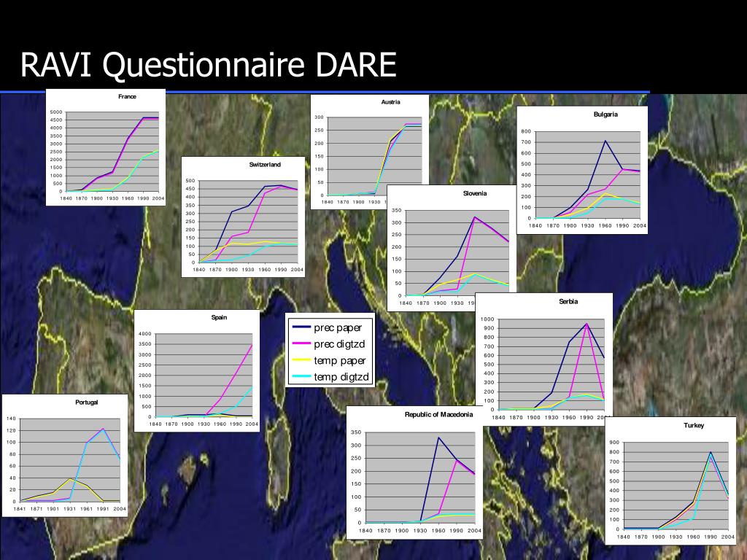Select the Austria chart title
The width and height of the screenshot is (747, 560).
pos(391,102)
